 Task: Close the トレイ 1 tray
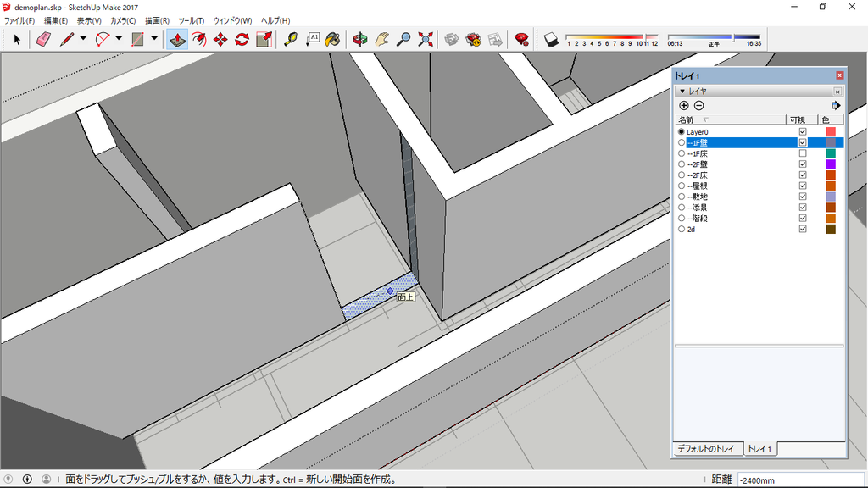pyautogui.click(x=840, y=75)
